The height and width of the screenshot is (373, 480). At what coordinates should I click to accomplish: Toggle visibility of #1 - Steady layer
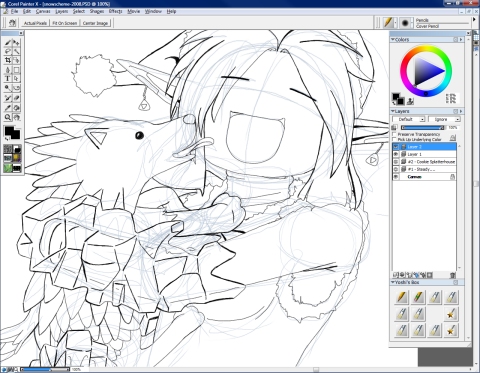coord(396,169)
